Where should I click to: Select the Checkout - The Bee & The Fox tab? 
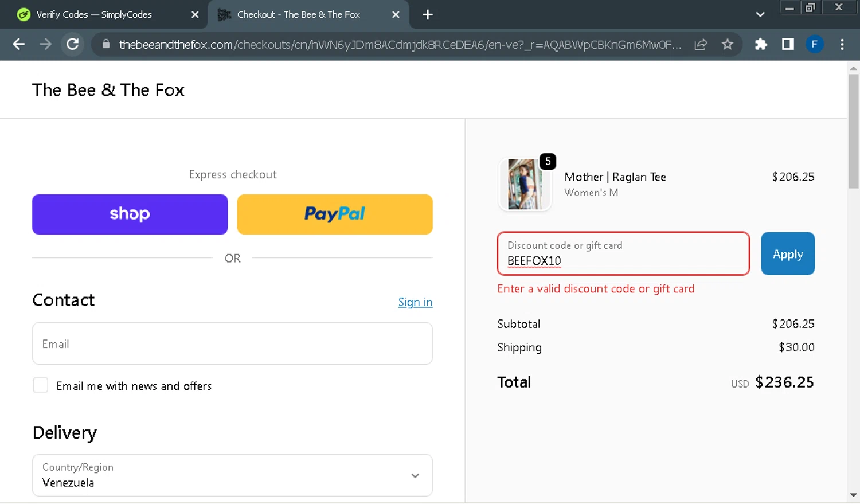tap(298, 15)
